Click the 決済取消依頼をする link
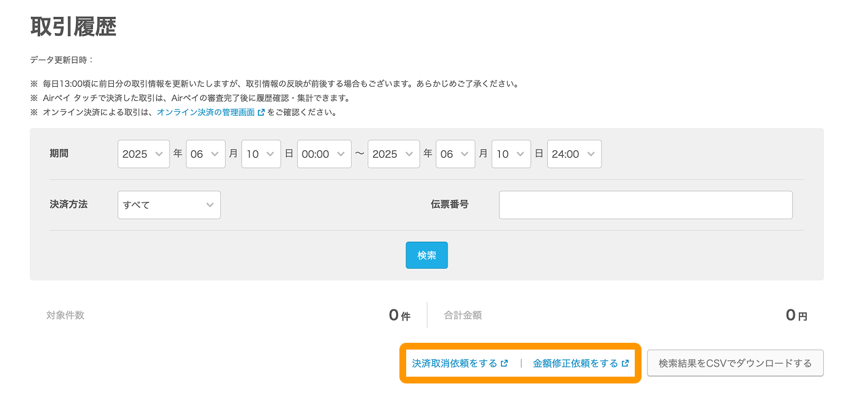 [454, 363]
